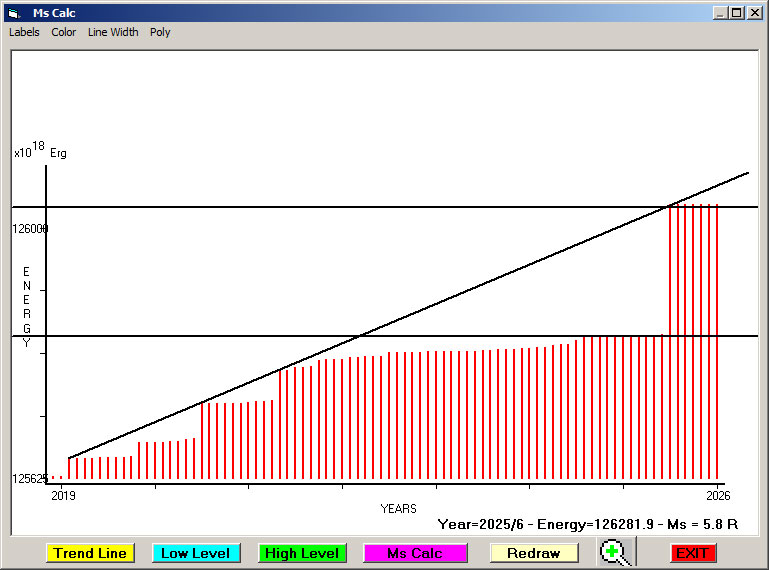Minimize the Ms Calc window
The width and height of the screenshot is (769, 570).
click(720, 13)
